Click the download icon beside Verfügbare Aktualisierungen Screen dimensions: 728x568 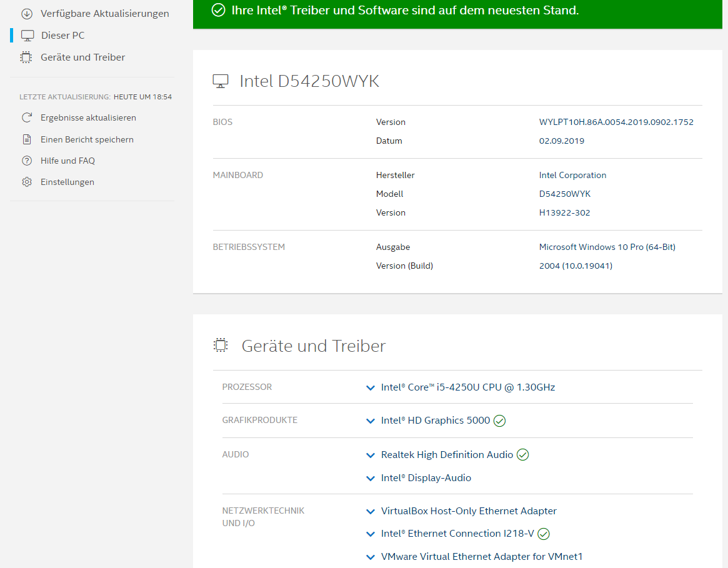pos(26,14)
